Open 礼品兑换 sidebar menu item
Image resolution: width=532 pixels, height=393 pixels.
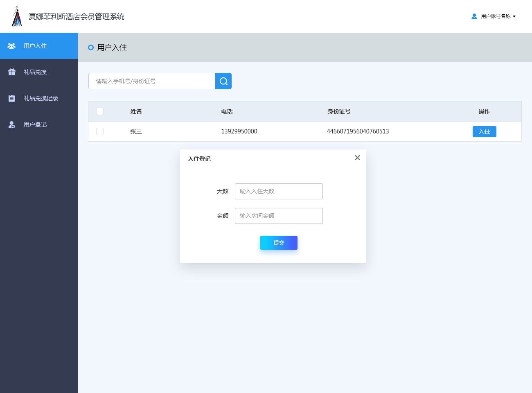pos(35,72)
